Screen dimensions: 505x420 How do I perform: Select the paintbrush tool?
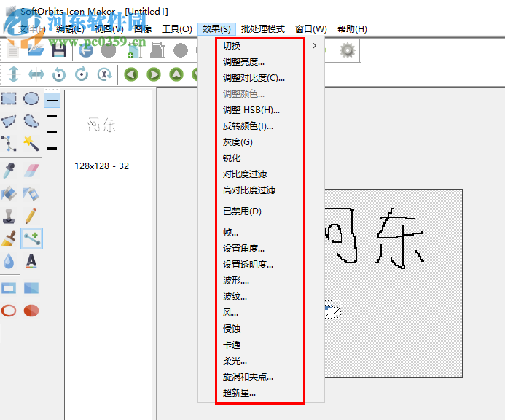coord(9,238)
